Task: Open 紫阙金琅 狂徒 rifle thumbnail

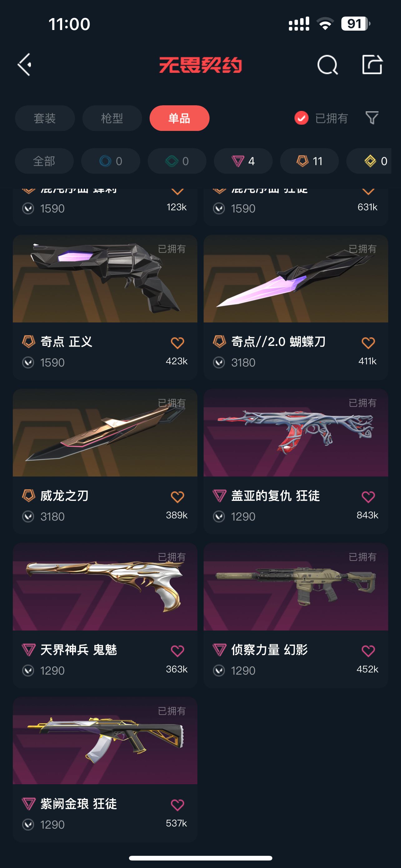Action: click(105, 741)
